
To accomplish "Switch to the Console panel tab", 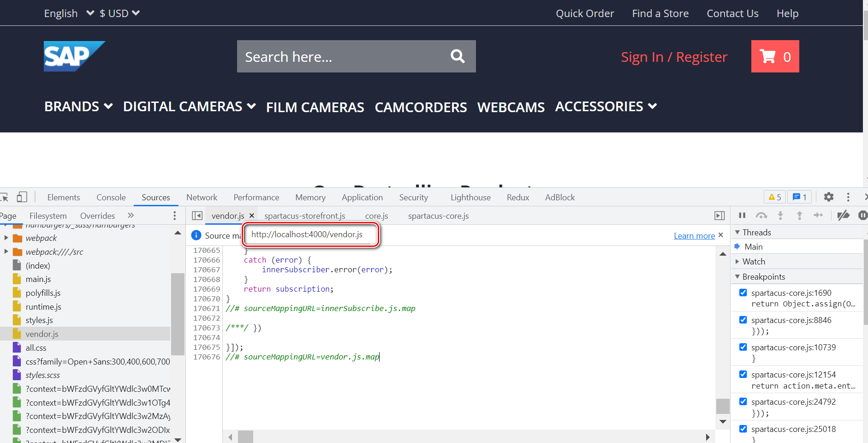I will point(111,197).
